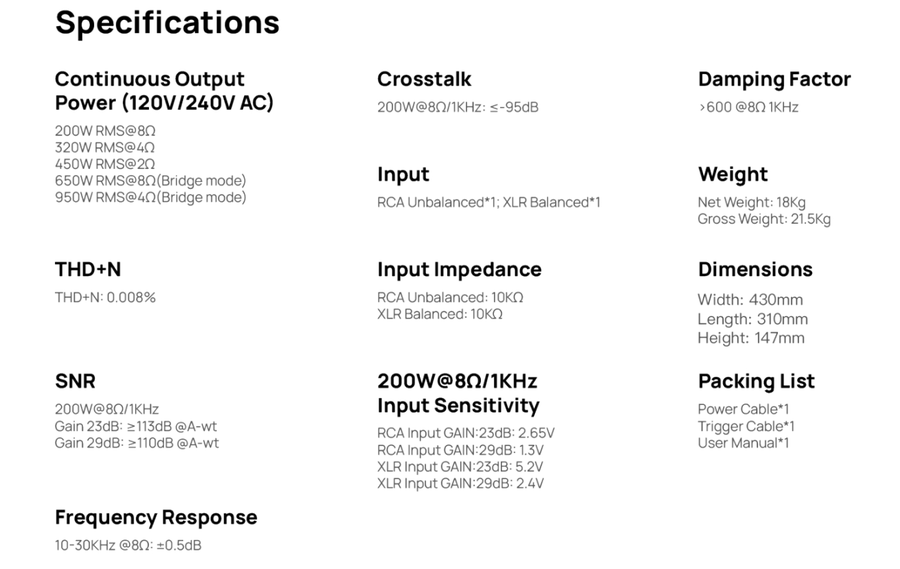
Task: Select the Crosstalk ≤-95dB value
Action: pyautogui.click(x=457, y=107)
